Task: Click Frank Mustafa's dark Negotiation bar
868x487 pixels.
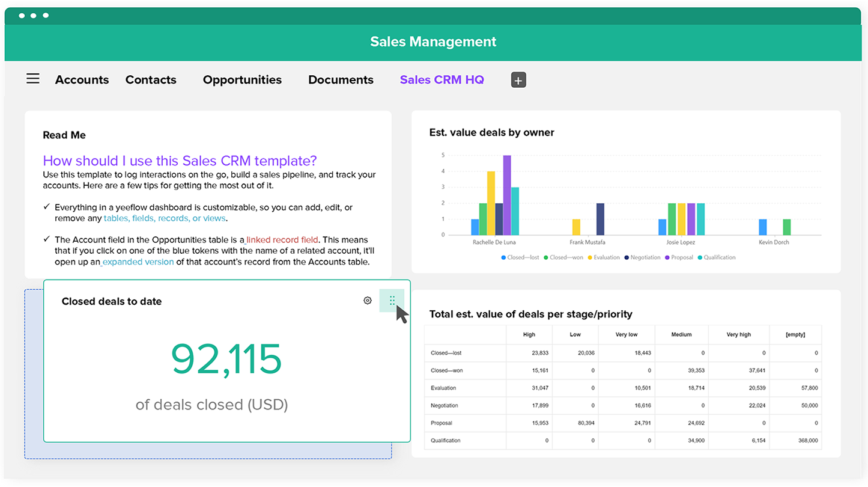Action: coord(600,219)
